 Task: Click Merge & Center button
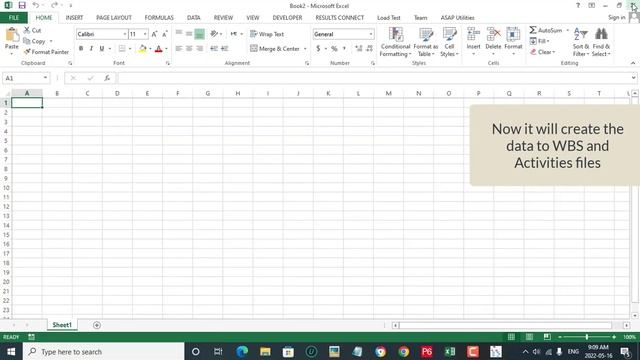276,49
